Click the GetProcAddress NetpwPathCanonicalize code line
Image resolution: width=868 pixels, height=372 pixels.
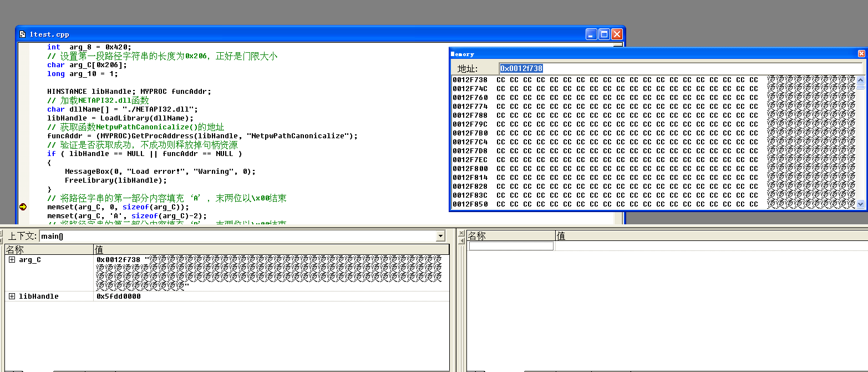202,136
